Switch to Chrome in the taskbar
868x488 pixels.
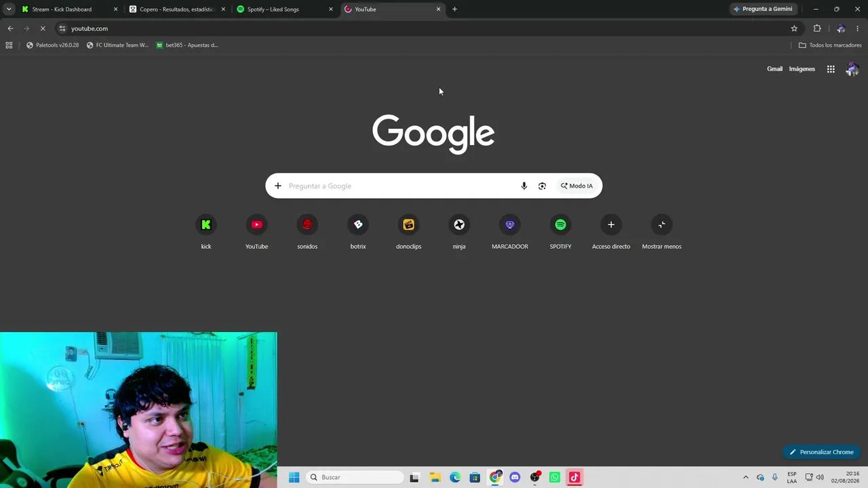point(495,477)
